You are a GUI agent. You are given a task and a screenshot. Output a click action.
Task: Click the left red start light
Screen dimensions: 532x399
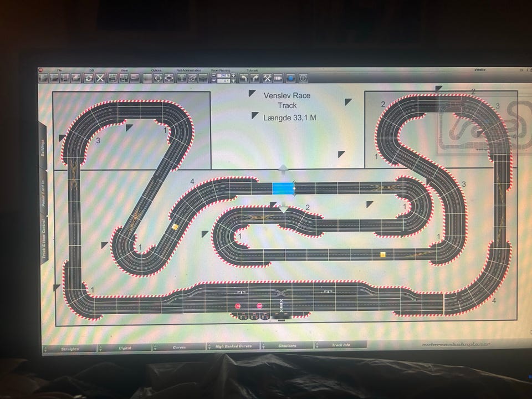click(x=238, y=306)
